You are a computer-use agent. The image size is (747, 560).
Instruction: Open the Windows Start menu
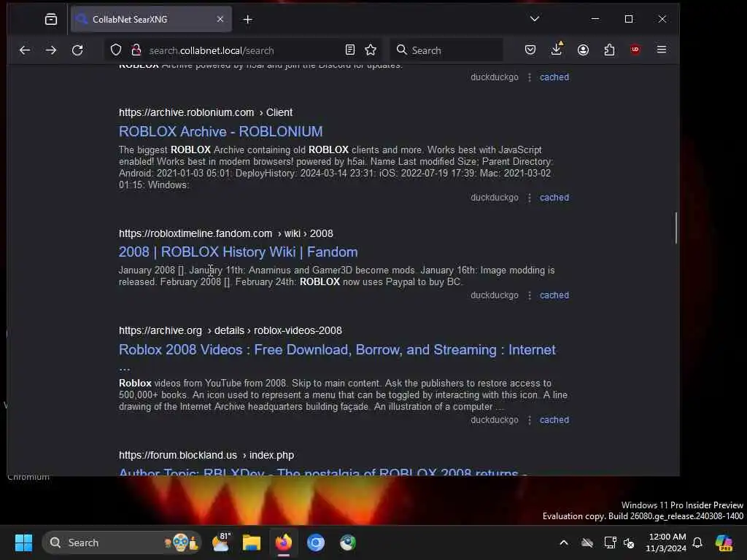click(23, 542)
